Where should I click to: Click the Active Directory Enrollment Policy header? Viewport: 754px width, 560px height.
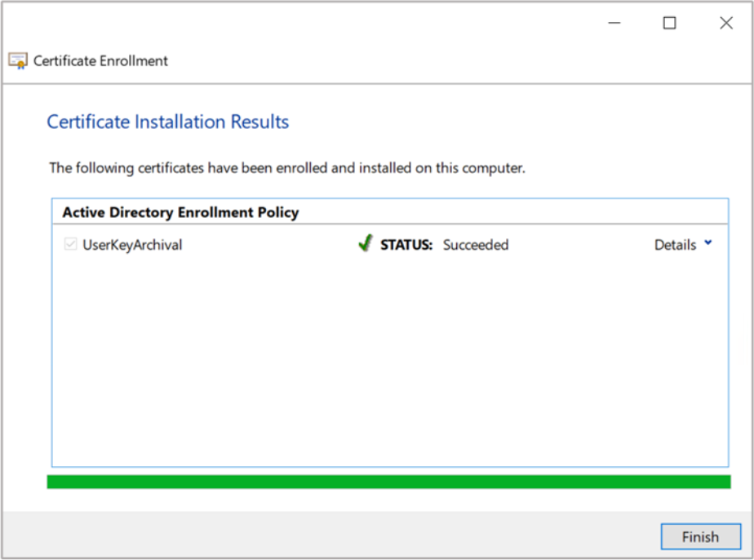180,212
